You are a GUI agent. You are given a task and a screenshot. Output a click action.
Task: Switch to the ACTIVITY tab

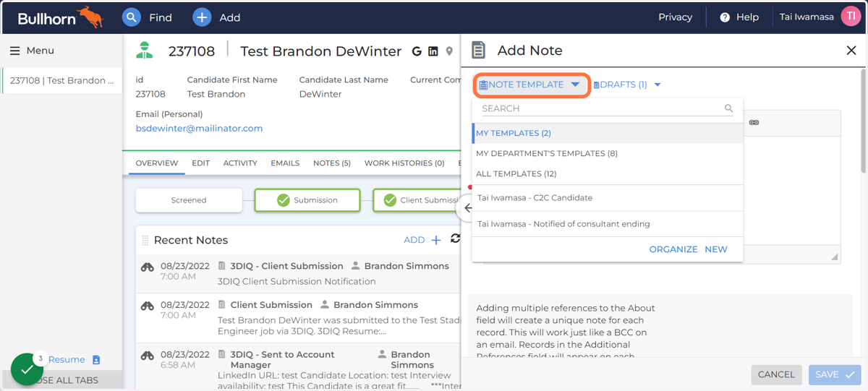[x=240, y=163]
